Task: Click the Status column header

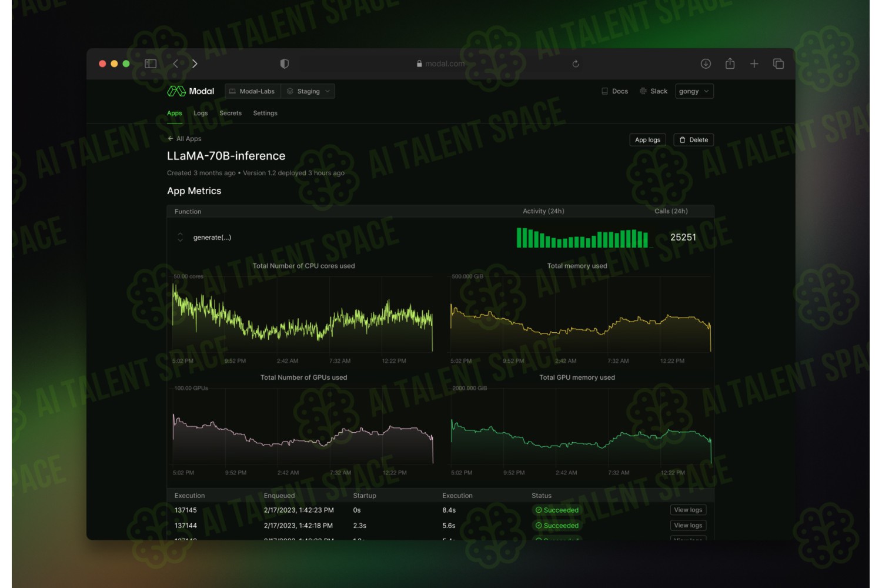Action: click(542, 496)
